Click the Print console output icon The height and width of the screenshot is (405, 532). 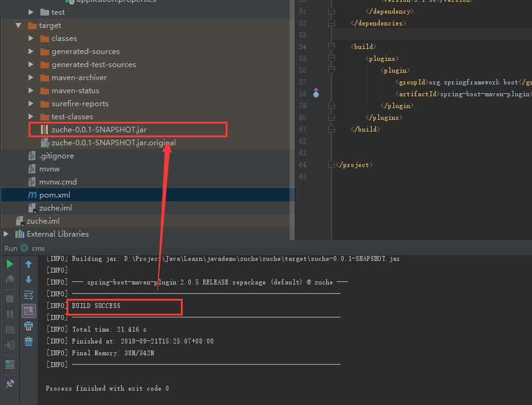coord(29,326)
